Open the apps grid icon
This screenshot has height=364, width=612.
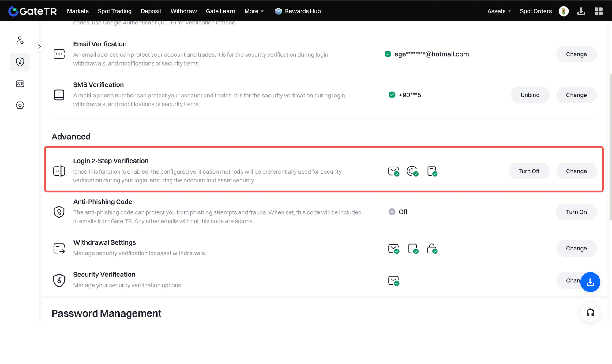pos(599,11)
